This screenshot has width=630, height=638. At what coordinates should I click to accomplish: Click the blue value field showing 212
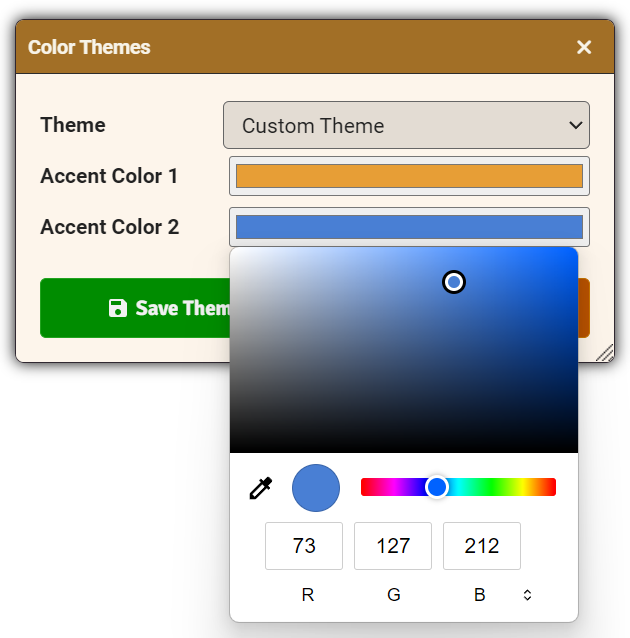(482, 546)
